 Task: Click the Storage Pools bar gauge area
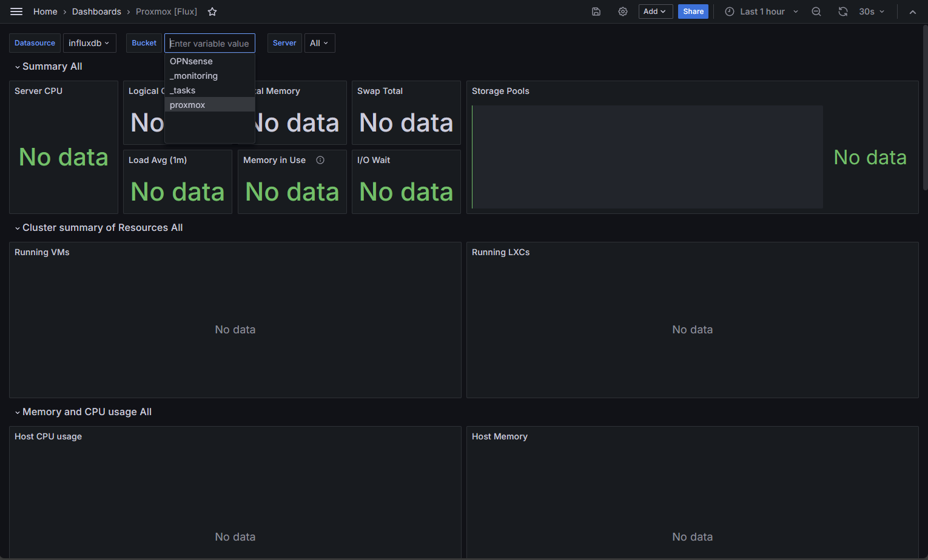coord(647,157)
